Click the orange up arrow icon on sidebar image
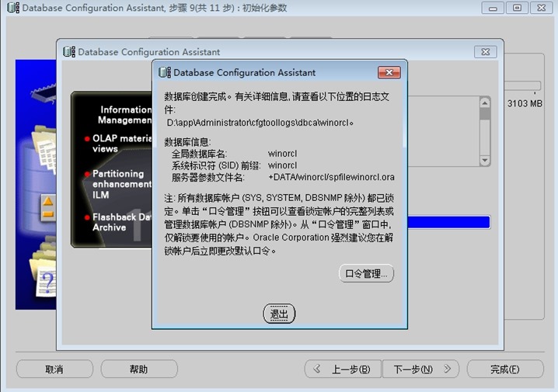The image size is (558, 392). tap(48, 202)
